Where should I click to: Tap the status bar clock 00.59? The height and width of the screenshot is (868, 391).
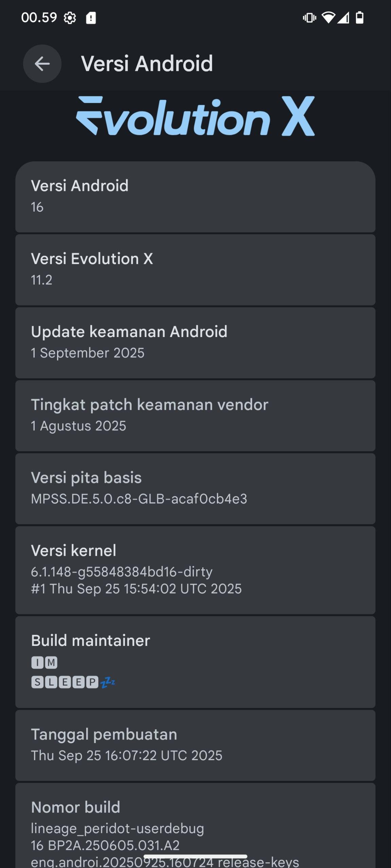click(39, 18)
